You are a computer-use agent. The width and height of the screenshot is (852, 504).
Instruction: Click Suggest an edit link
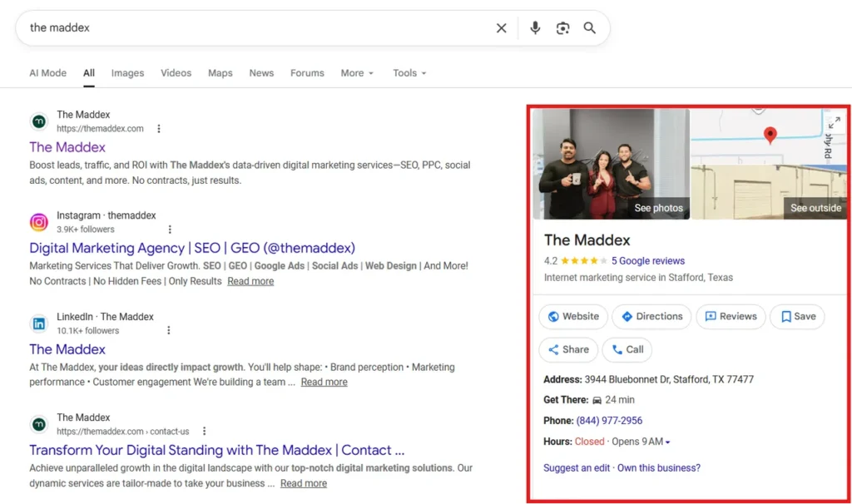[577, 468]
